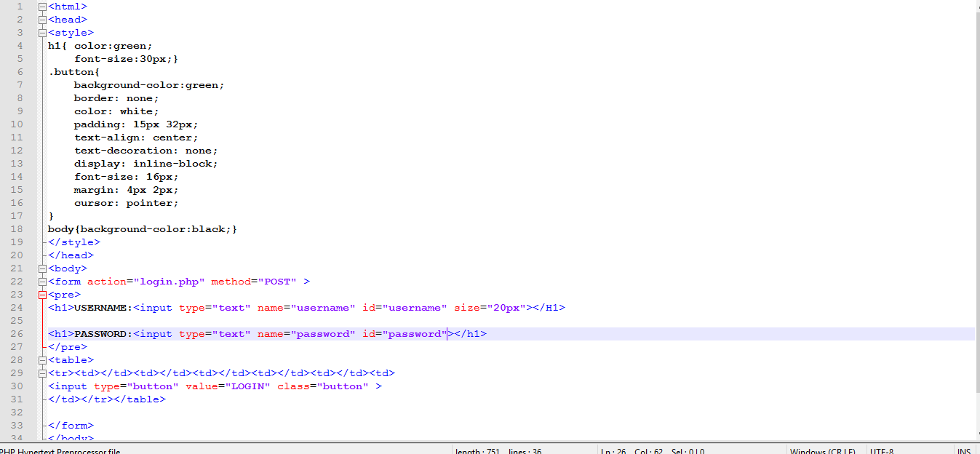Click inside the login.php action attribute text

[169, 281]
